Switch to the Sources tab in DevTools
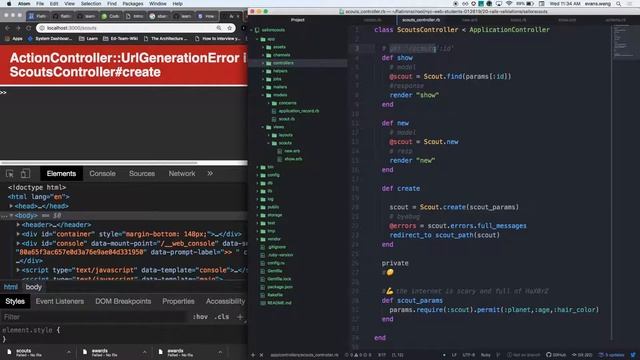The height and width of the screenshot is (360, 640). (x=142, y=173)
